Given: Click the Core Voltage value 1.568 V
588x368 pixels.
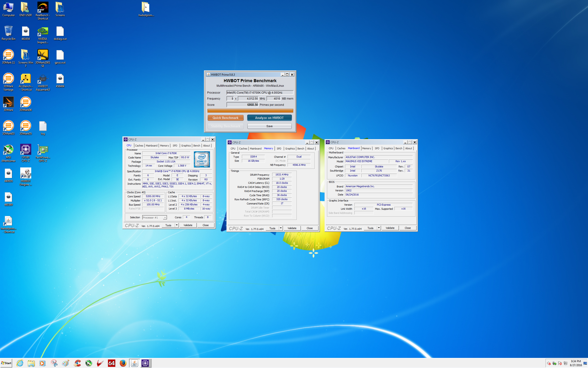Looking at the screenshot, I should pos(182,166).
